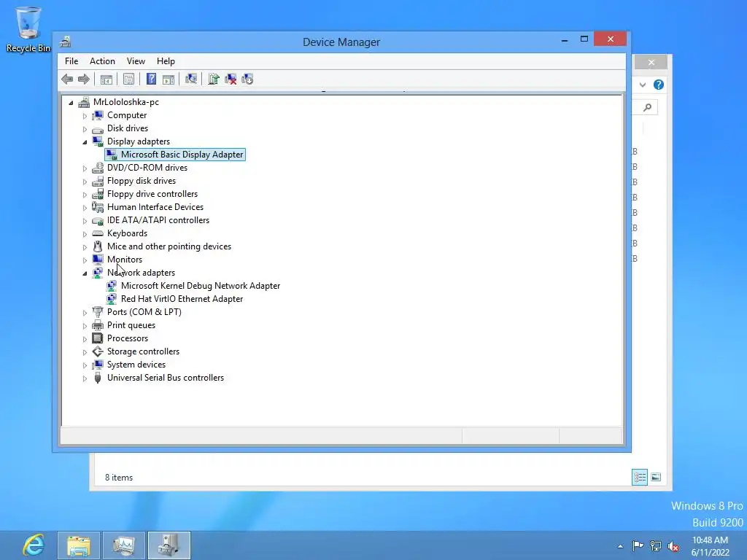This screenshot has height=560, width=747.
Task: Select the Print queues label
Action: click(x=131, y=324)
